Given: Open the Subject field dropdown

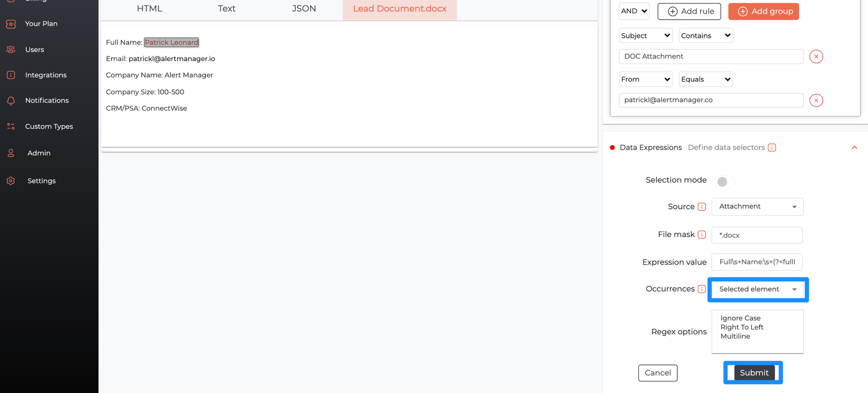Looking at the screenshot, I should point(645,35).
